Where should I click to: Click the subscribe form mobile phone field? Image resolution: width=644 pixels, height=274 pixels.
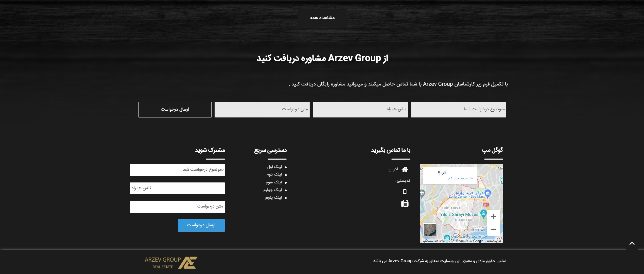coord(177,188)
